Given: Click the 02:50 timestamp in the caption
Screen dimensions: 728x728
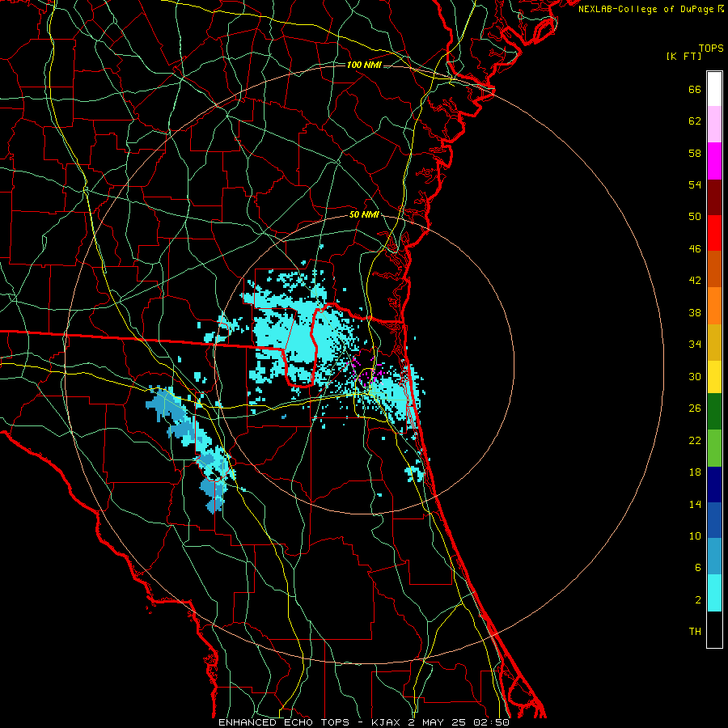Looking at the screenshot, I should (491, 722).
